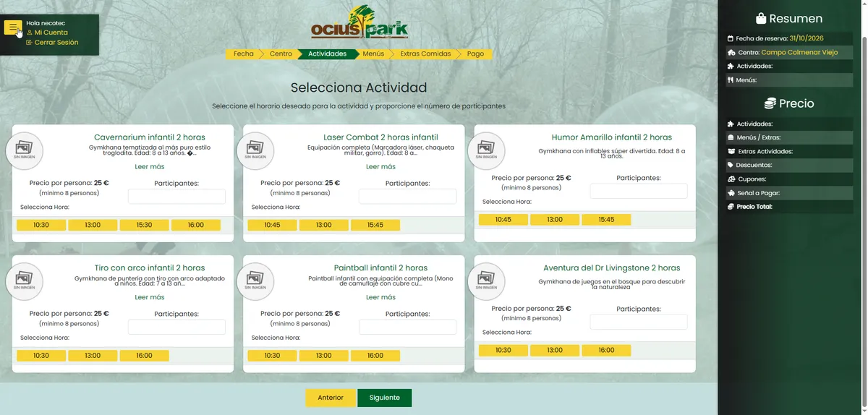Select 10:45 slot for Humor Amarillo
The image size is (868, 415).
point(503,220)
